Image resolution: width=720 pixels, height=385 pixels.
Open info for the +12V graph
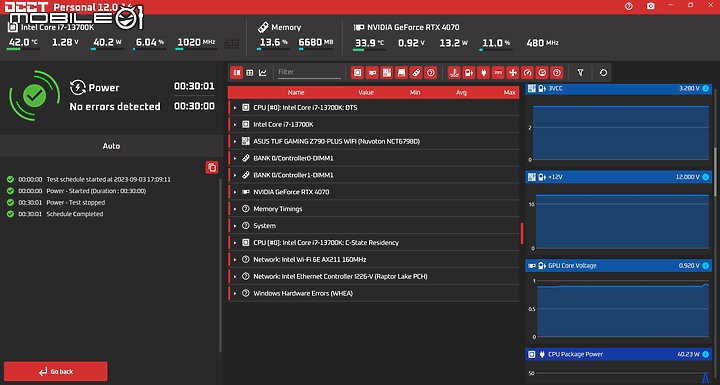(705, 177)
